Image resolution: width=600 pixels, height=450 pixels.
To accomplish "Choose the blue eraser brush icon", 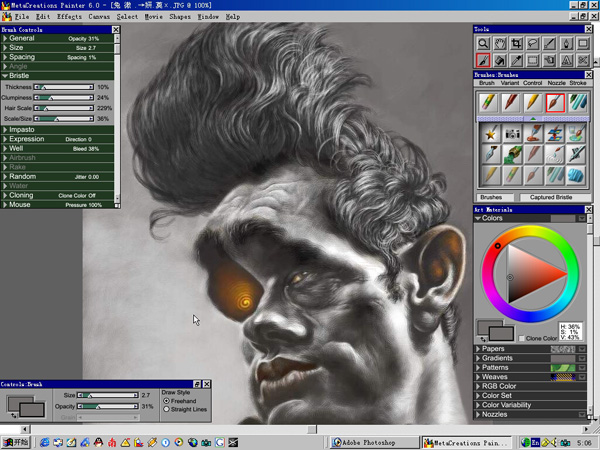I will click(576, 176).
